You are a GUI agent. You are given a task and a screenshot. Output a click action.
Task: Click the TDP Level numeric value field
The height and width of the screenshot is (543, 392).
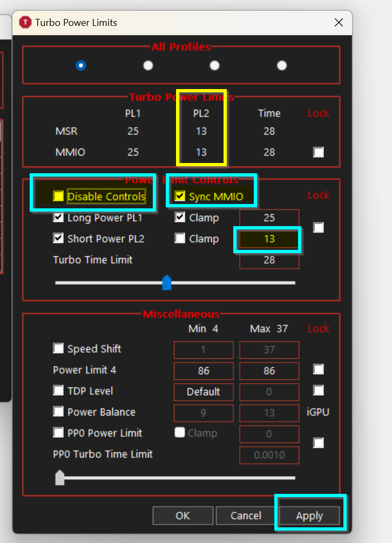tap(269, 392)
